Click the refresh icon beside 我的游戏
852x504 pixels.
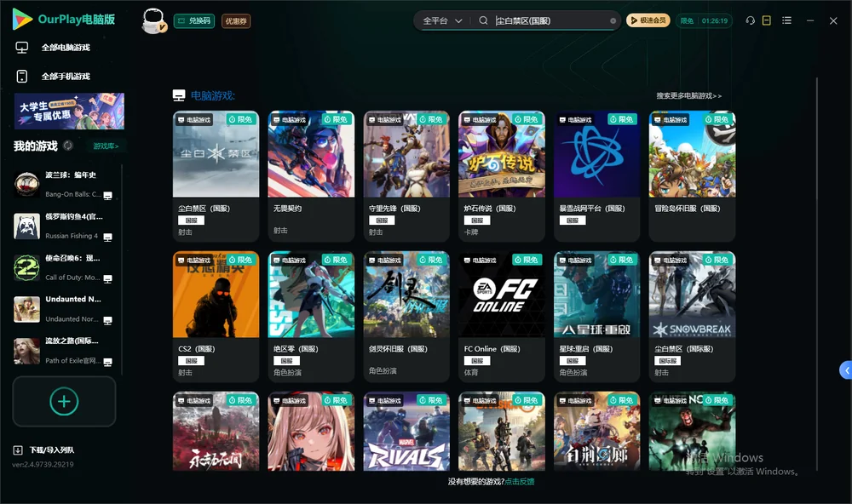coord(68,146)
